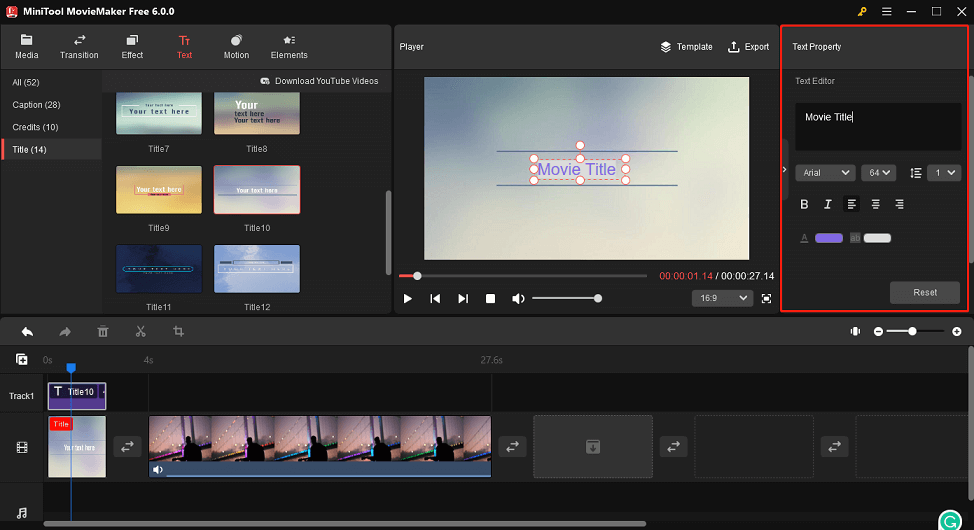The image size is (974, 530).
Task: Open the Arial font dropdown
Action: click(825, 173)
